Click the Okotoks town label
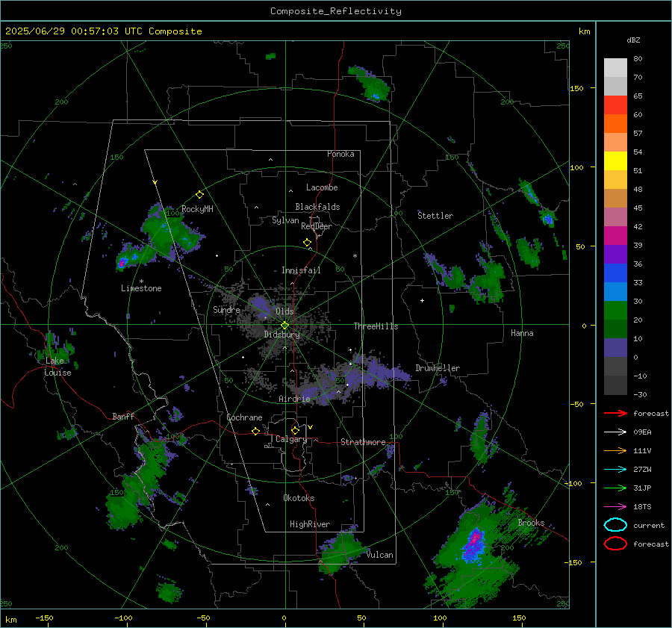Screen dimensions: 672x628 [299, 498]
